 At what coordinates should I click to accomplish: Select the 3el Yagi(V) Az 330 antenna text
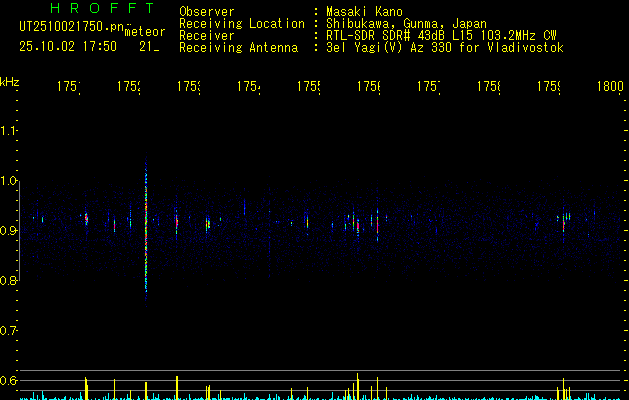[445, 48]
